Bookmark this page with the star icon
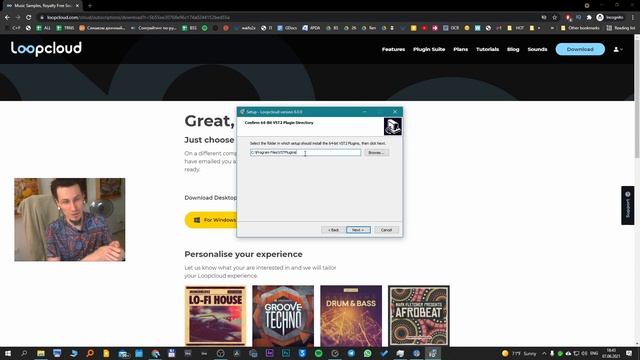This screenshot has width=640, height=360. click(554, 17)
